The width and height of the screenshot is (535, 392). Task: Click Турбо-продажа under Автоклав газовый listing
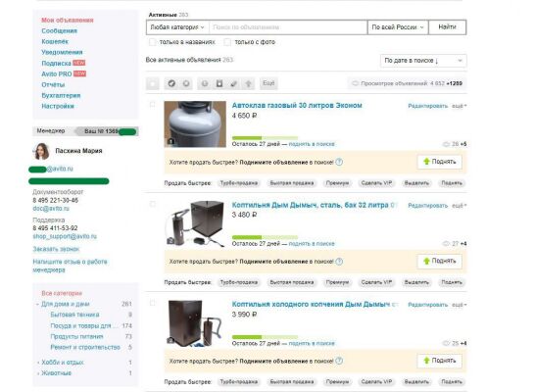[x=238, y=183]
